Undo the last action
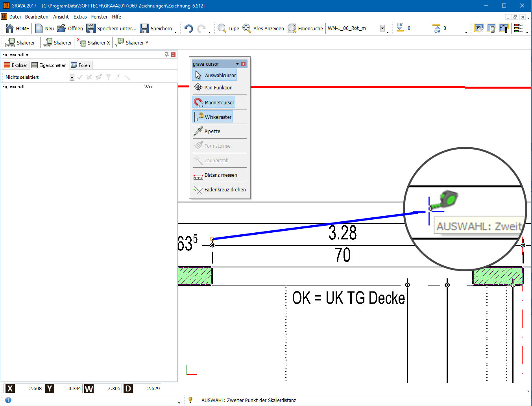Screen dimensions: 532x406 point(189,28)
